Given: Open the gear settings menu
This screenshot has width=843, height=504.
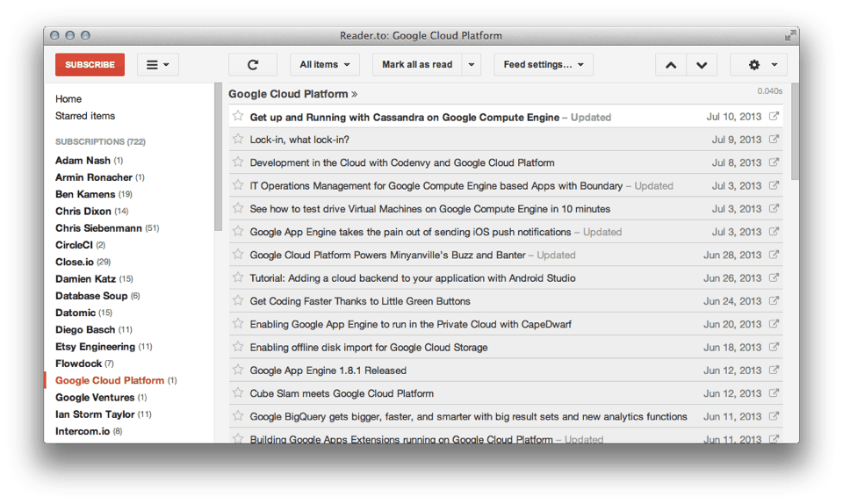Looking at the screenshot, I should pyautogui.click(x=759, y=64).
